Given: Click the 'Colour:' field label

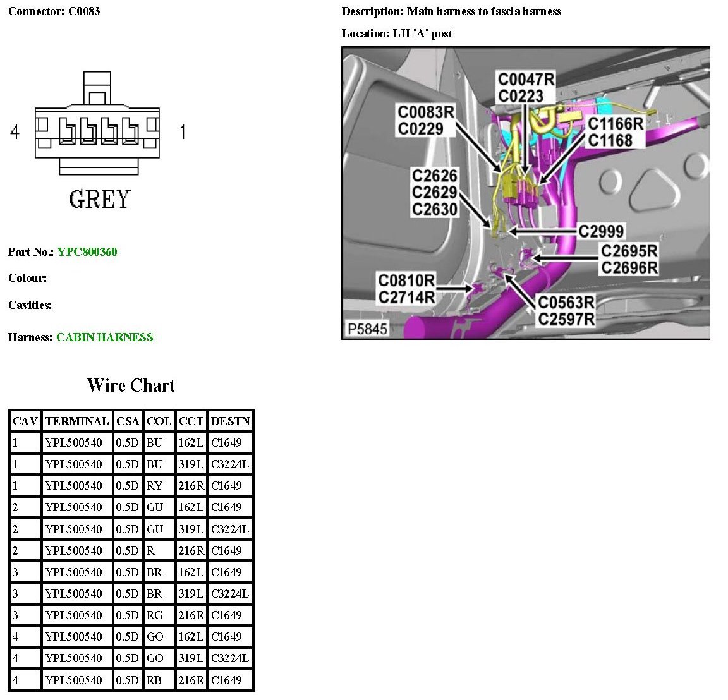Looking at the screenshot, I should pyautogui.click(x=27, y=278).
